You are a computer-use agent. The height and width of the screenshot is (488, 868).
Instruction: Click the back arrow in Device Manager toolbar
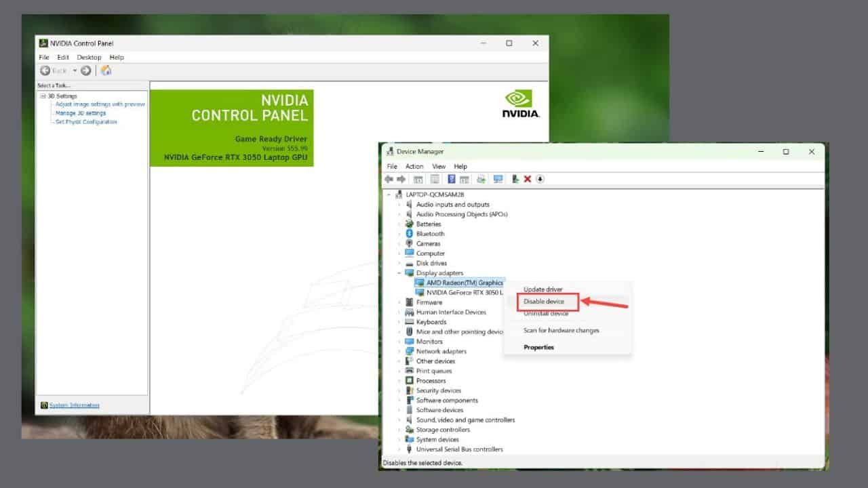point(389,179)
